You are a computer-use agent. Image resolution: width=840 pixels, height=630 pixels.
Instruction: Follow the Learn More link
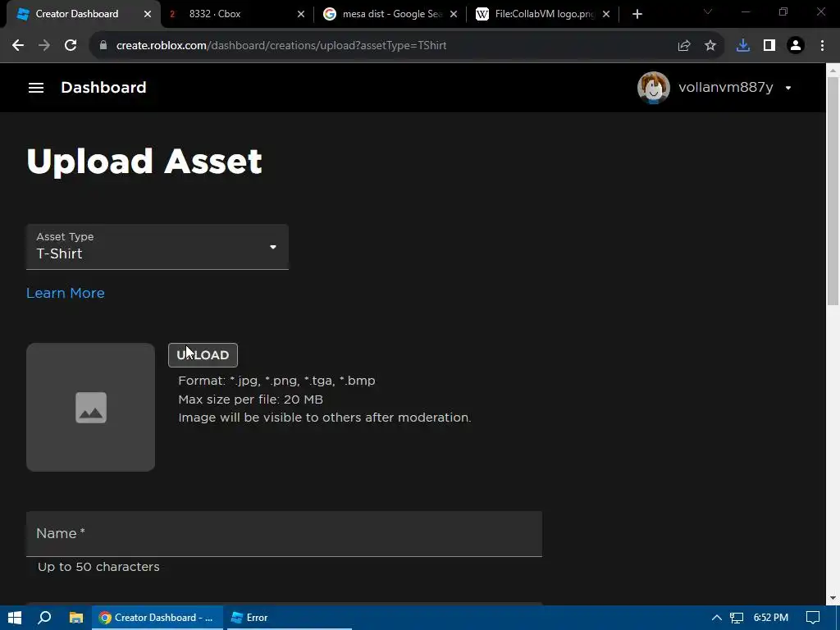(66, 293)
